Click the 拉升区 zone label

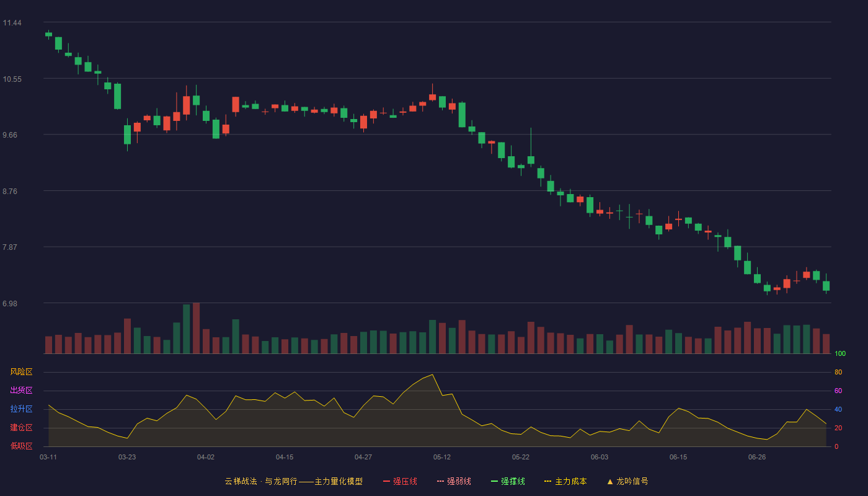(x=21, y=409)
